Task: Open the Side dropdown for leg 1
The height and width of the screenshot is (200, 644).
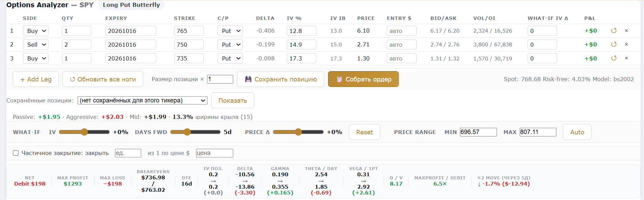Action: pyautogui.click(x=36, y=31)
